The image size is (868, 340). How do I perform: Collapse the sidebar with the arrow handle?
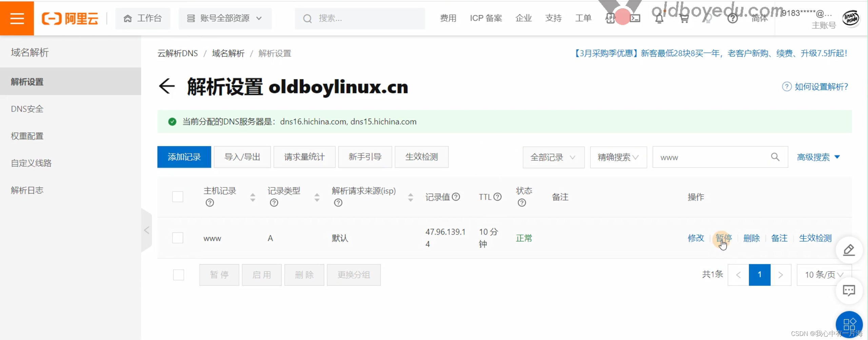(146, 230)
